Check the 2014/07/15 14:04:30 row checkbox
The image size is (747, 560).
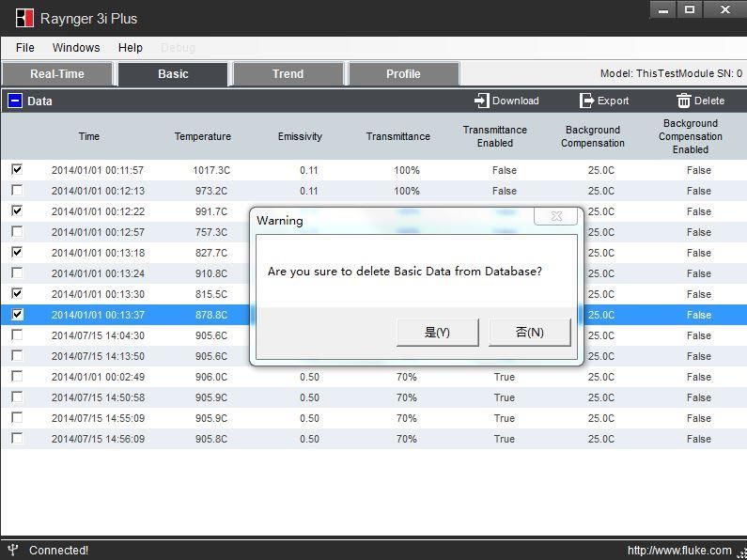(x=17, y=334)
